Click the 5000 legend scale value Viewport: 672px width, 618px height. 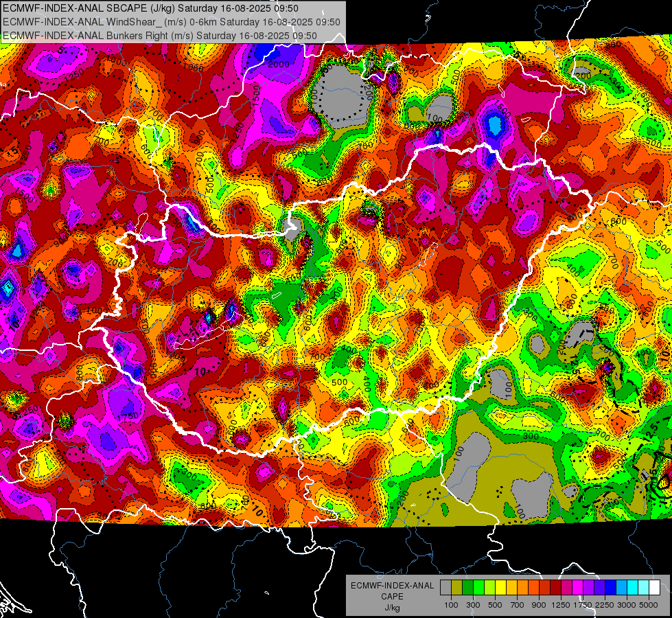pyautogui.click(x=649, y=605)
